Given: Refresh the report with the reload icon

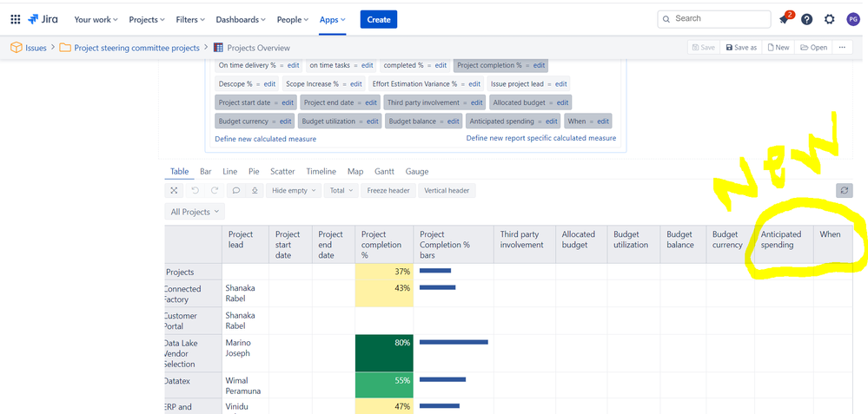Looking at the screenshot, I should [x=845, y=191].
